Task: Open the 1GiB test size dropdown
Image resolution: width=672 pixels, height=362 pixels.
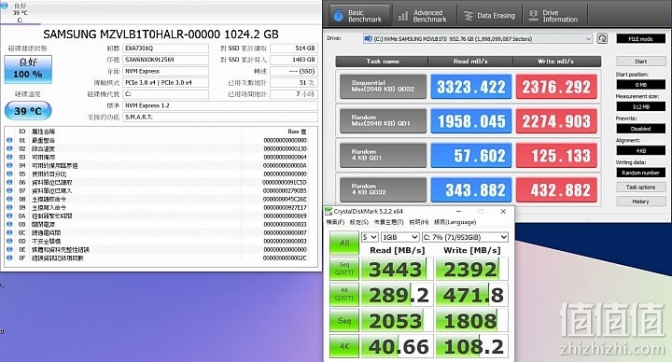Action: click(x=400, y=237)
